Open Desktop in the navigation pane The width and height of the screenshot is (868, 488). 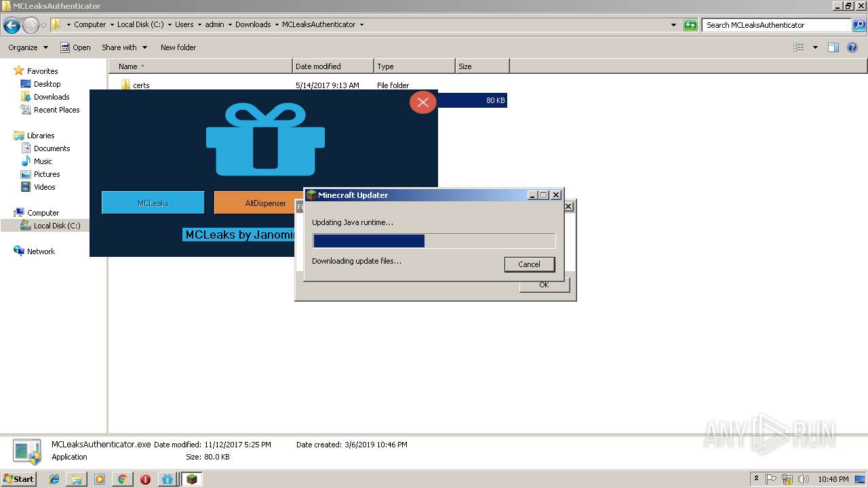47,84
